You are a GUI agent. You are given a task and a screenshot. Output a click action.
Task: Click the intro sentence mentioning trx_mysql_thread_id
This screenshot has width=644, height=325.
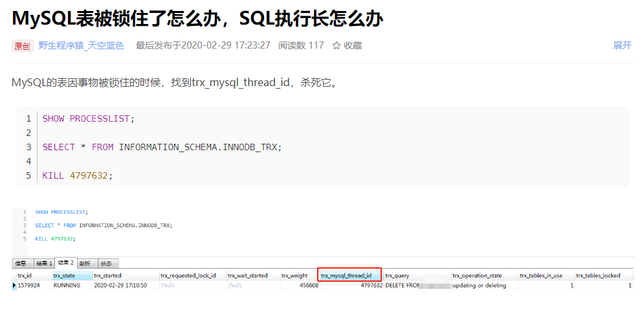pos(175,83)
